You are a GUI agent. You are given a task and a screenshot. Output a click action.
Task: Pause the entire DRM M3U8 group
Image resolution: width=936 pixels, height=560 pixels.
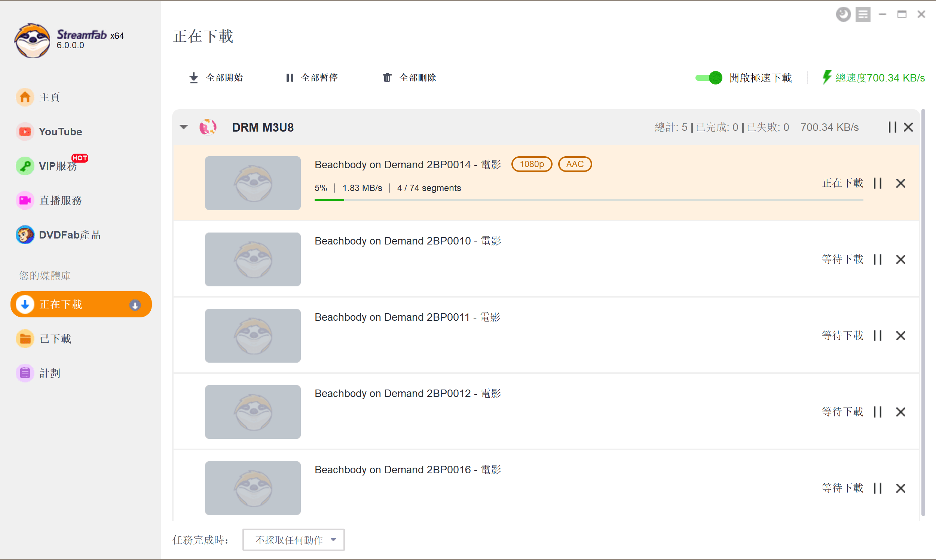pyautogui.click(x=892, y=127)
